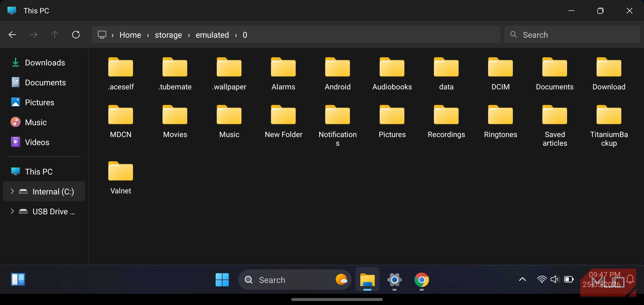Open the notifications bell

630,279
